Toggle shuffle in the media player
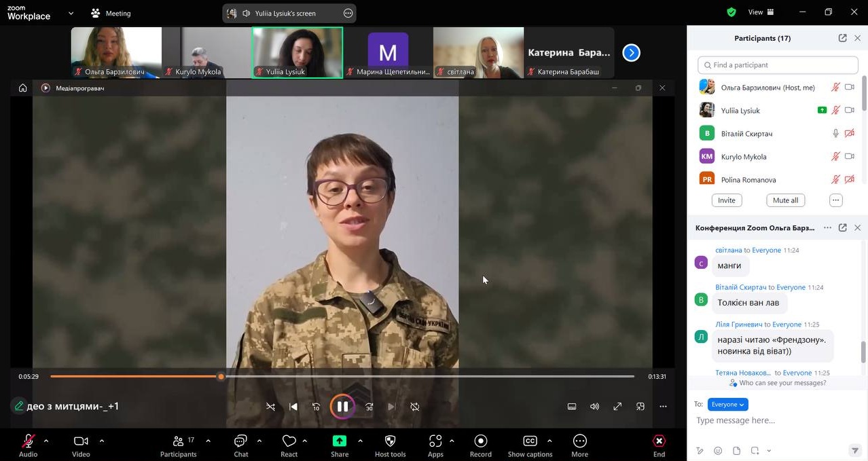Screen dimensions: 868x461 (x=270, y=407)
